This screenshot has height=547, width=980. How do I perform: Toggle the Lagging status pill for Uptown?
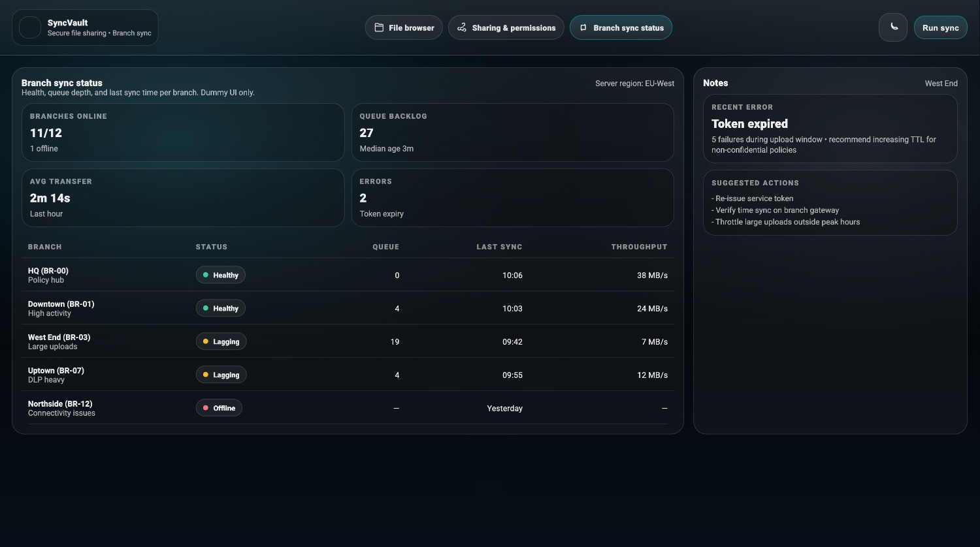tap(221, 374)
